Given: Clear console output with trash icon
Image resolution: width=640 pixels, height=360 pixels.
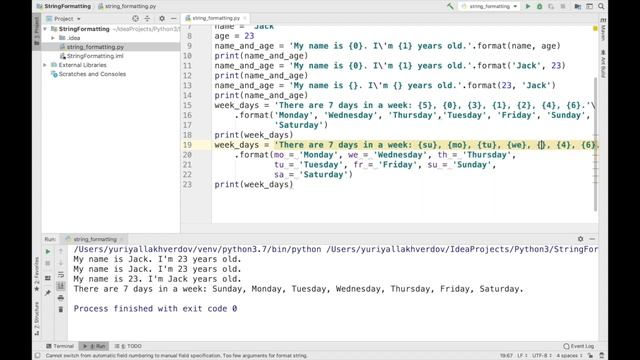Looking at the screenshot, I should pyautogui.click(x=61, y=309).
